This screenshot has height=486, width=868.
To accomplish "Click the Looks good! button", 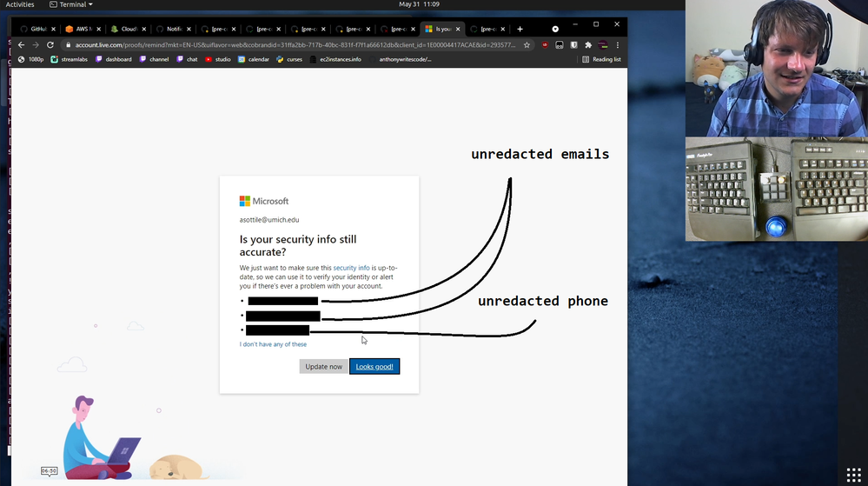I will [374, 366].
